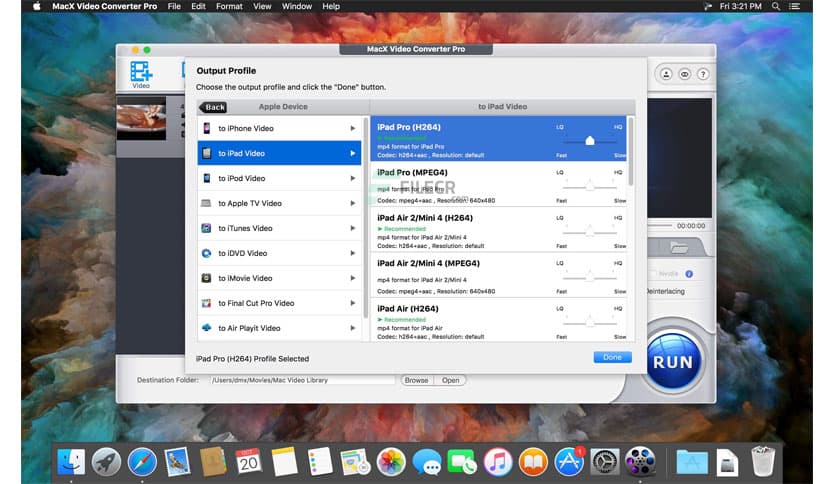Screen dimensions: 836x484
Task: Click the iDVD icon in profile list
Action: click(x=206, y=253)
